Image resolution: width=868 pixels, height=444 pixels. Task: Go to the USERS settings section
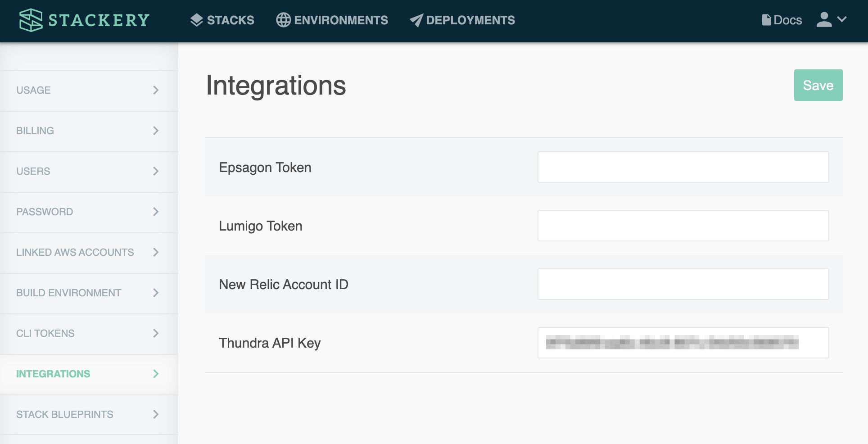(x=89, y=171)
